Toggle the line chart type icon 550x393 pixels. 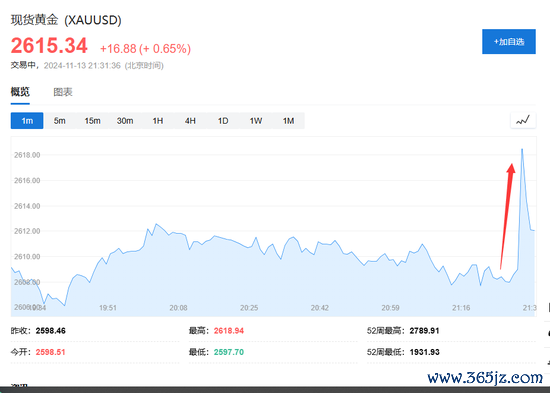tap(523, 121)
